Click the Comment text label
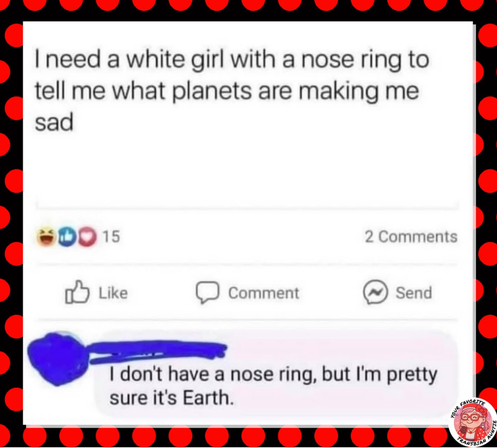 pos(264,293)
